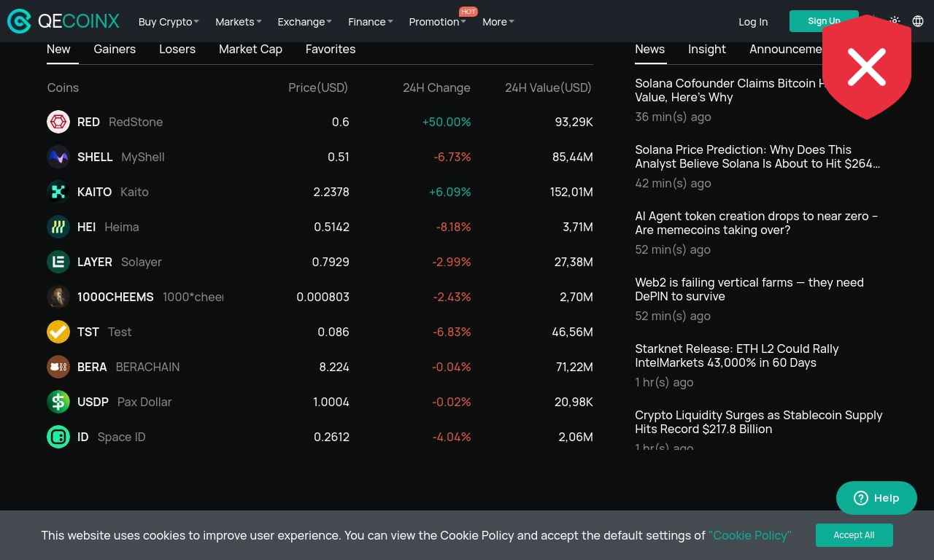Select the News tab
The height and width of the screenshot is (560, 934).
coord(649,49)
